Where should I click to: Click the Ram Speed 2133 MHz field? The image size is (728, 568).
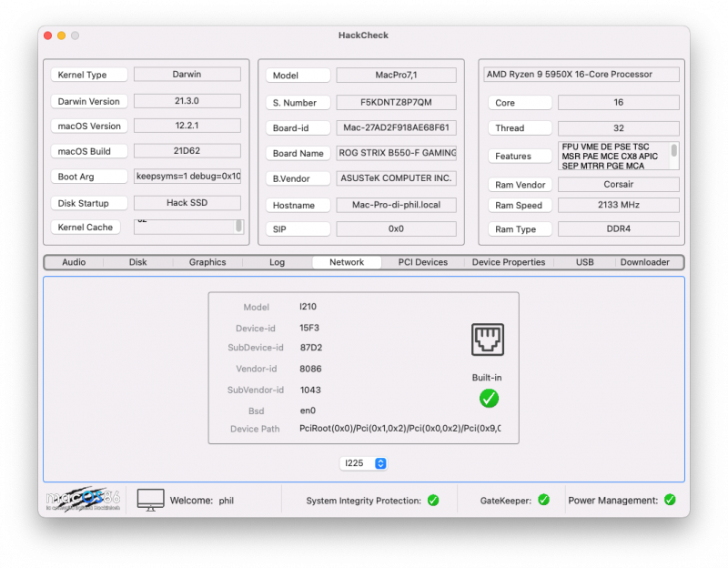[619, 205]
